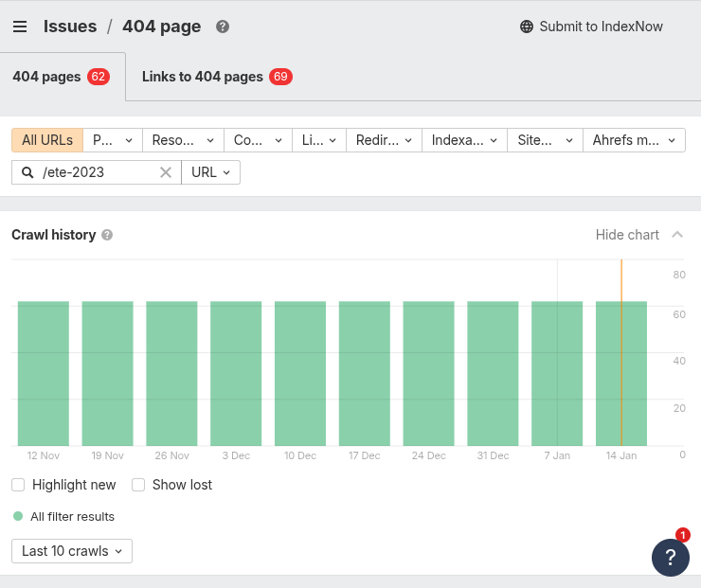Expand the Site... filter dropdown
701x588 pixels.
click(x=545, y=140)
